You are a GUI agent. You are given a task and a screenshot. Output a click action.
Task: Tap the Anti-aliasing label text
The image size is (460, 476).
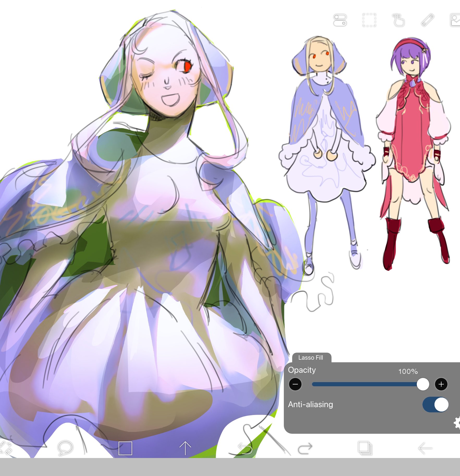pos(310,405)
